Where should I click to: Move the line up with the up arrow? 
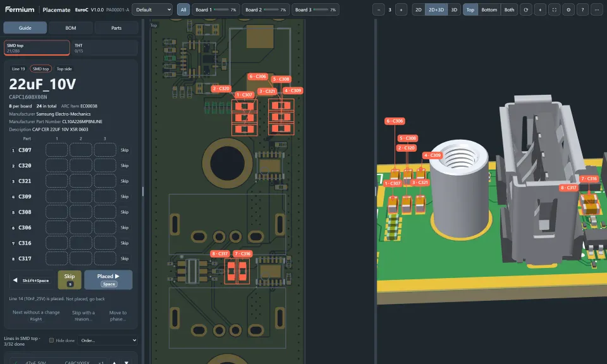[114, 363]
